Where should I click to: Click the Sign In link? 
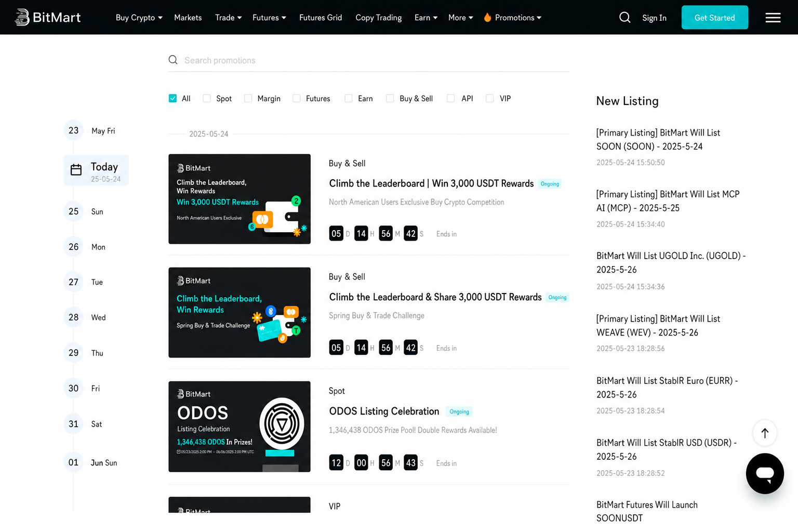click(654, 18)
